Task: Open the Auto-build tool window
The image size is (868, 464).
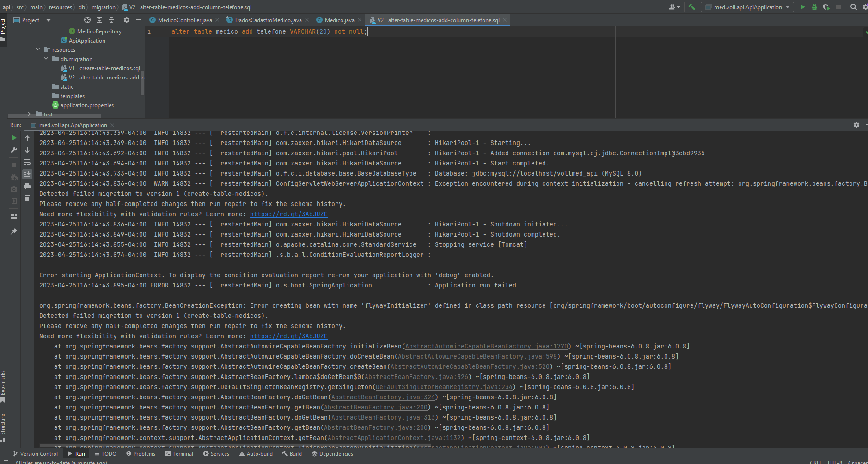Action: (256, 454)
